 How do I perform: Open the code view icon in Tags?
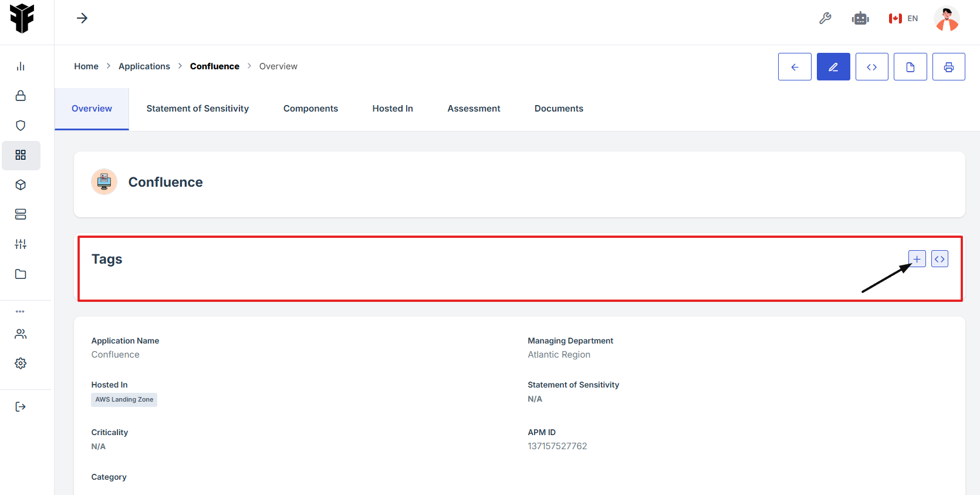click(940, 259)
